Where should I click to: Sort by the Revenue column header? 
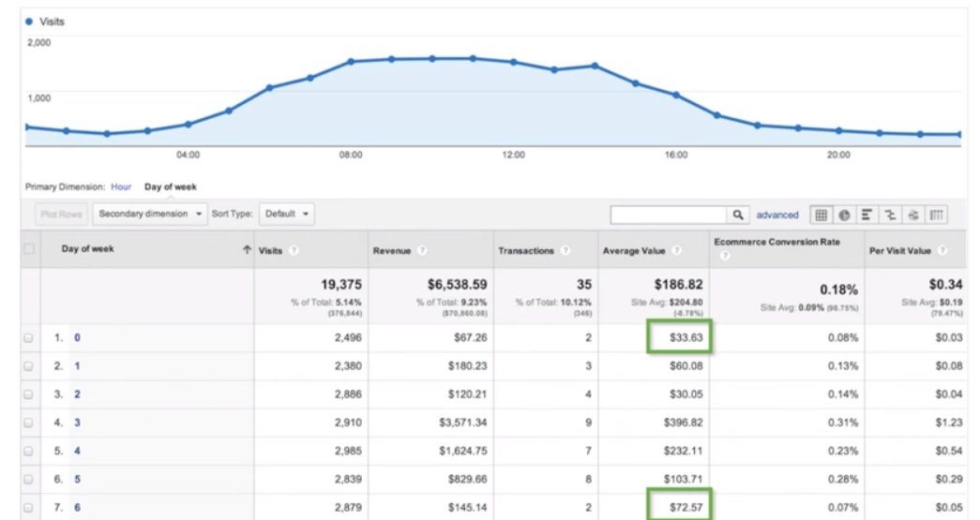pos(392,250)
